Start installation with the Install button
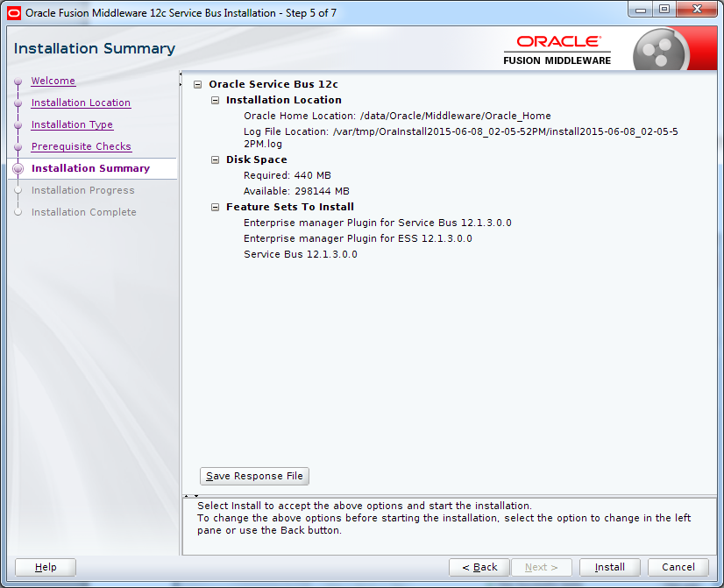Viewport: 724px width, 588px height. [x=610, y=567]
